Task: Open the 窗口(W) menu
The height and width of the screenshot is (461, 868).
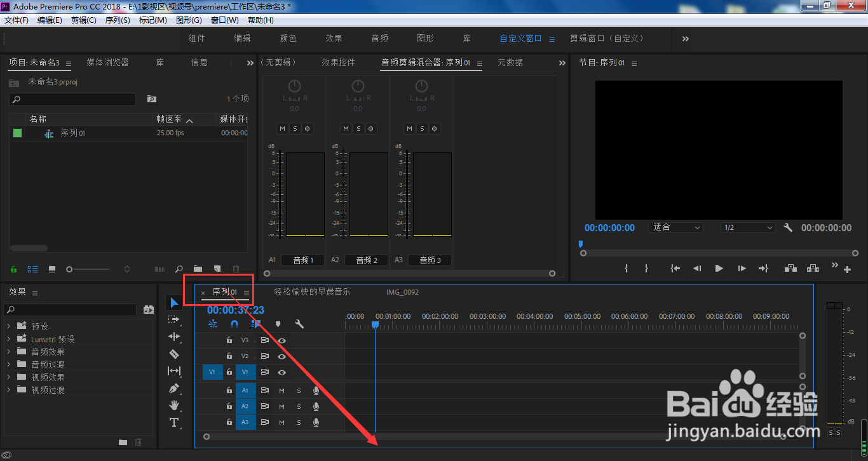Action: [224, 20]
